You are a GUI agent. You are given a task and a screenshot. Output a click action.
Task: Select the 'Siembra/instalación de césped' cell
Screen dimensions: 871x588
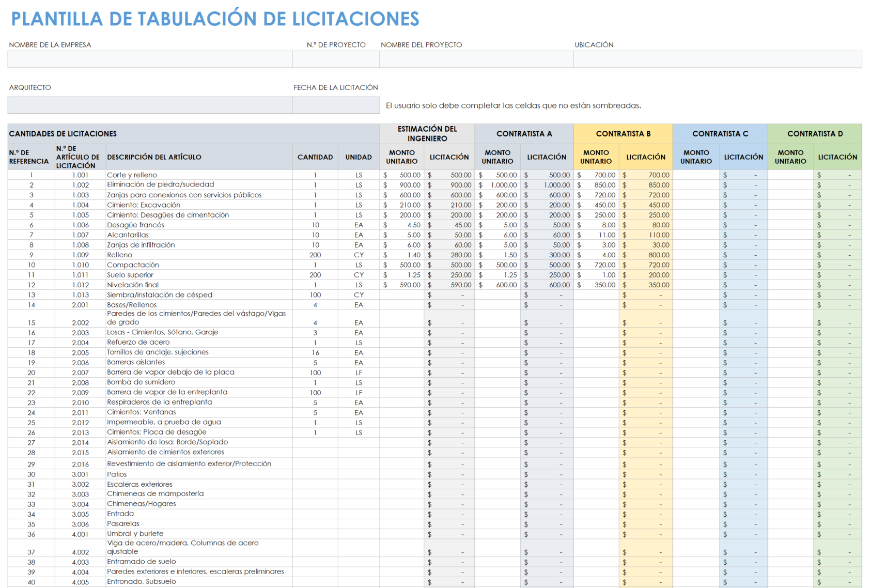pyautogui.click(x=199, y=295)
